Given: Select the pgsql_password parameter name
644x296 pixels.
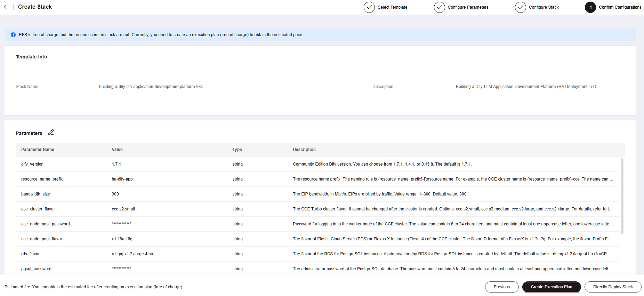Looking at the screenshot, I should (36, 269).
